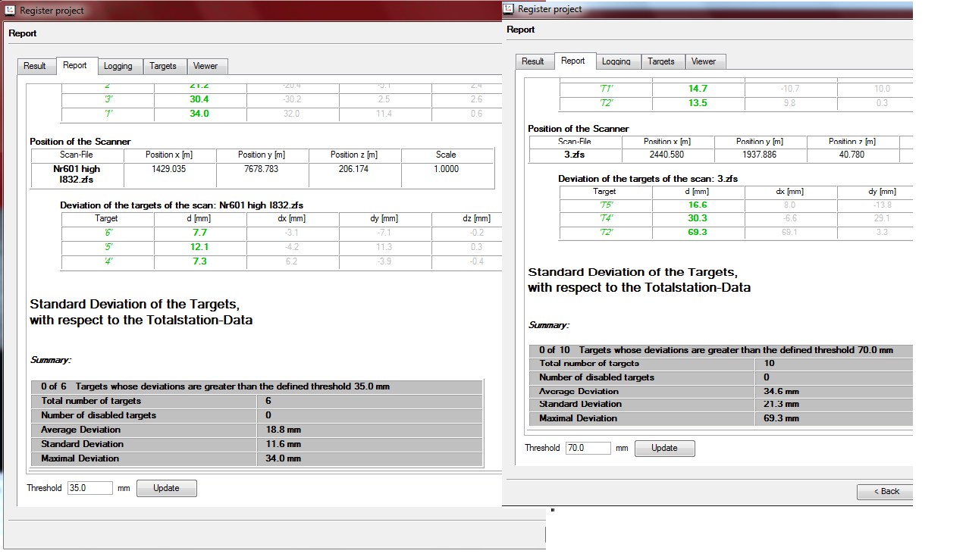
Task: Open the Viewer tab in left window
Action: point(205,66)
